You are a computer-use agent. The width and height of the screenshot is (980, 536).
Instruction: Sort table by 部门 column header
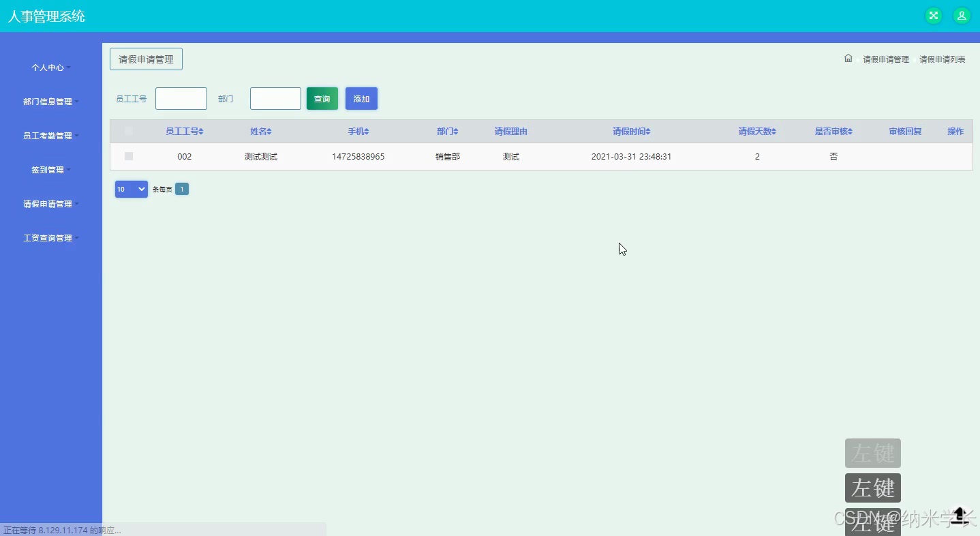point(448,132)
